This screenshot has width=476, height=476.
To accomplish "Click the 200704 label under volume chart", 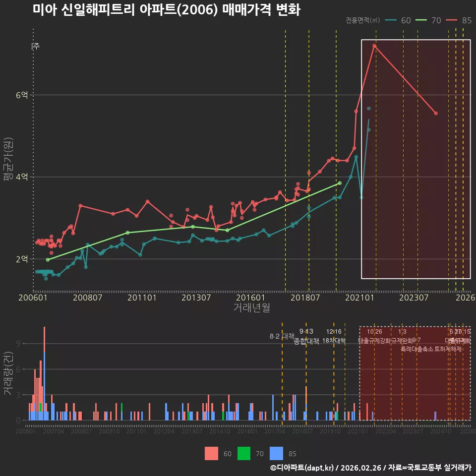I will [x=54, y=431].
